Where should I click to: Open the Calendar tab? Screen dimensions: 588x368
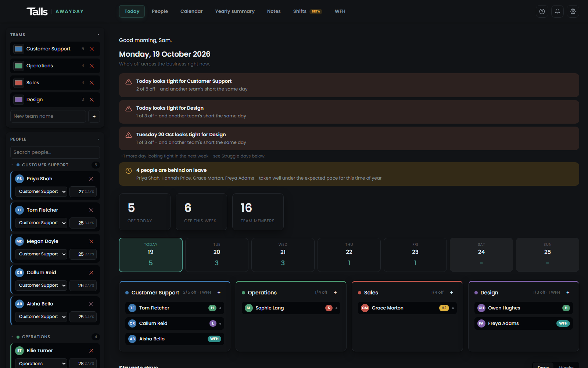(x=191, y=11)
